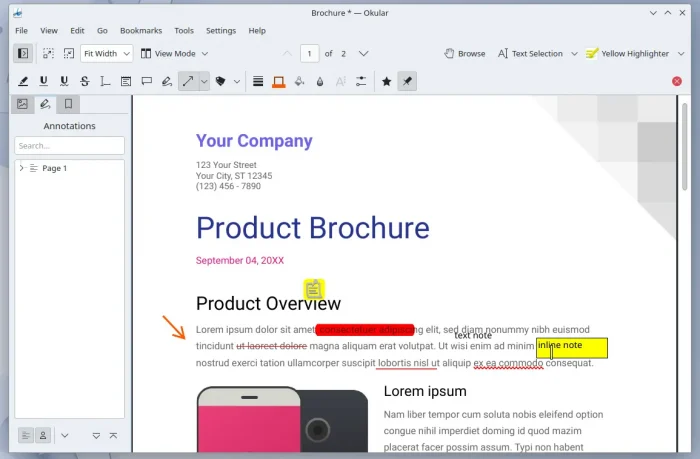Image resolution: width=700 pixels, height=459 pixels.
Task: Open the Settings menu
Action: tap(221, 31)
